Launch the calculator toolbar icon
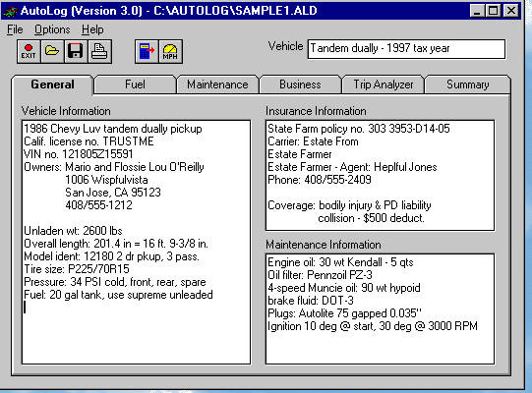The width and height of the screenshot is (532, 393). pos(147,51)
